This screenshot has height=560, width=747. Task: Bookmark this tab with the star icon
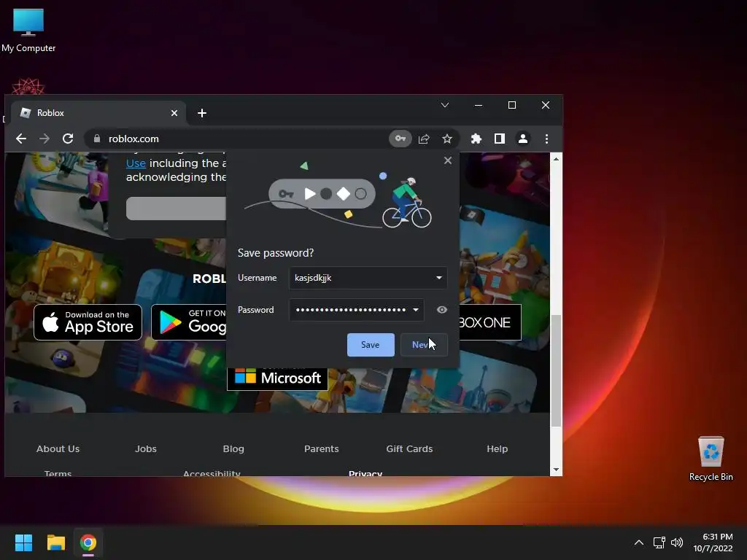pyautogui.click(x=447, y=139)
